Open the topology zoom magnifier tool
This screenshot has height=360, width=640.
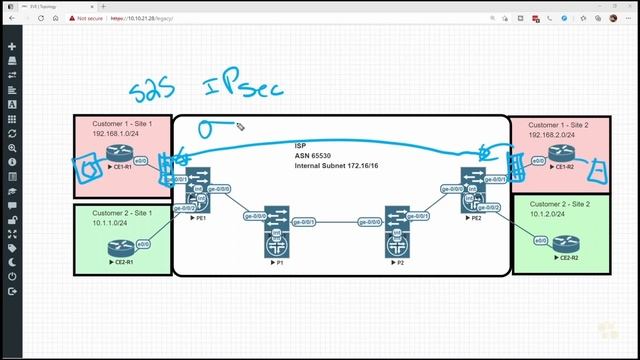(12, 148)
